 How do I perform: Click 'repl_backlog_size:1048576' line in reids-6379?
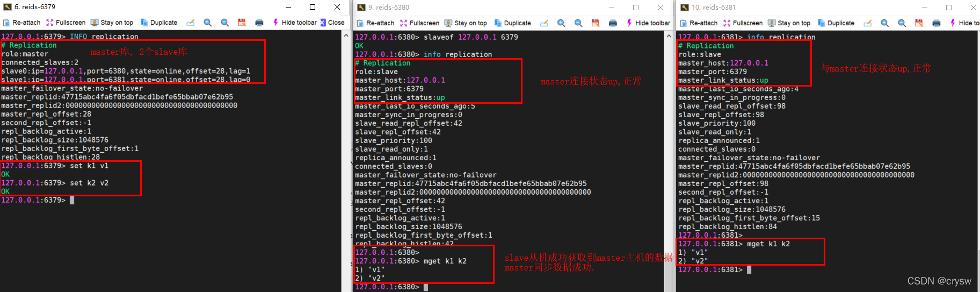pos(55,140)
